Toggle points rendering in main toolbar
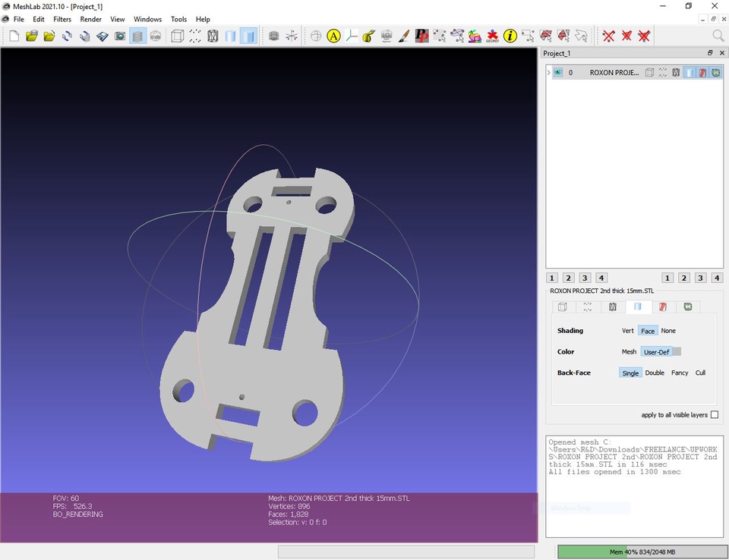The width and height of the screenshot is (729, 560). 195,36
